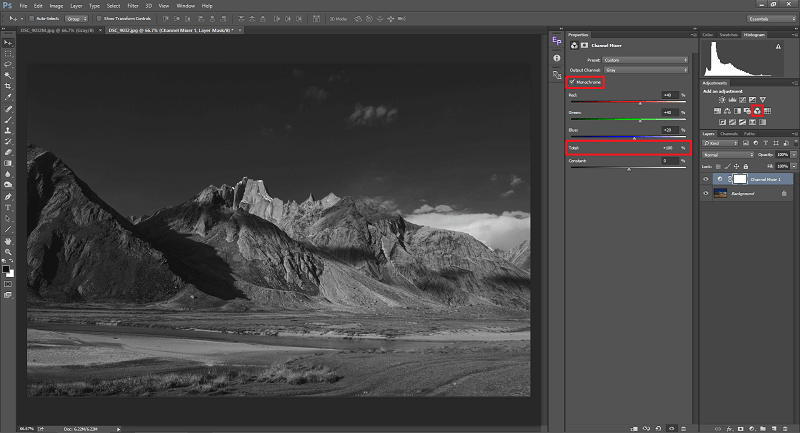Add a Brightness/Contrast adjustment
Screen dimensions: 800x433
720,99
